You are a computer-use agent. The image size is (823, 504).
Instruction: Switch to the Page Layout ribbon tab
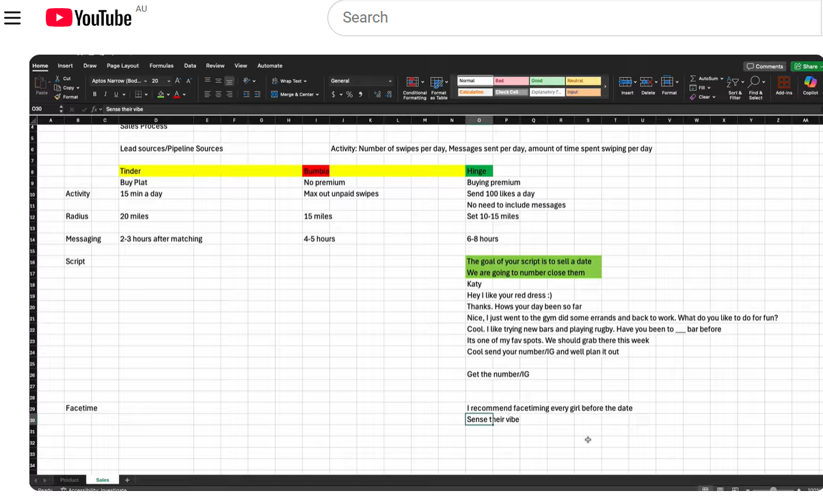click(122, 66)
